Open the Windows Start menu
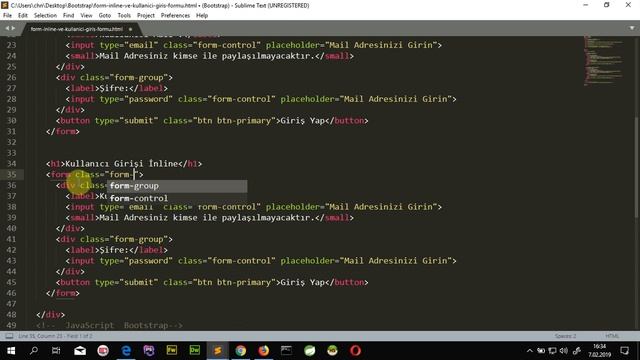Screen dimensions: 640x360 11,351
